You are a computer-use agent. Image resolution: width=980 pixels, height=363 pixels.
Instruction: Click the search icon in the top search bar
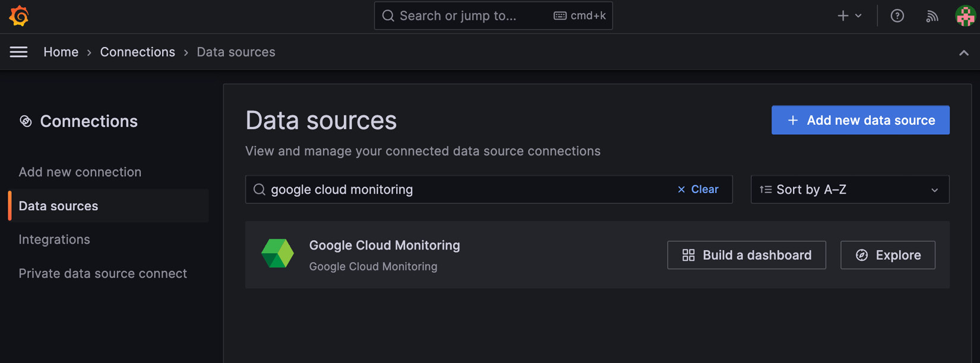(388, 16)
